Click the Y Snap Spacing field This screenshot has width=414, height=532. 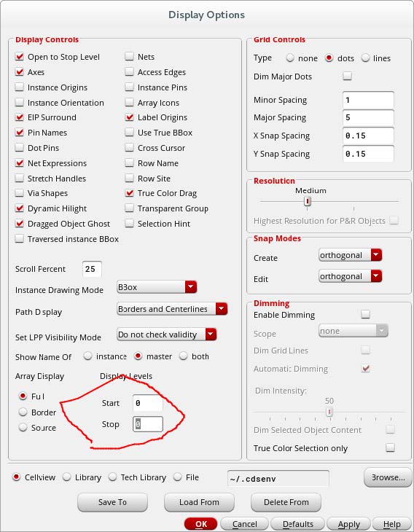pyautogui.click(x=368, y=154)
